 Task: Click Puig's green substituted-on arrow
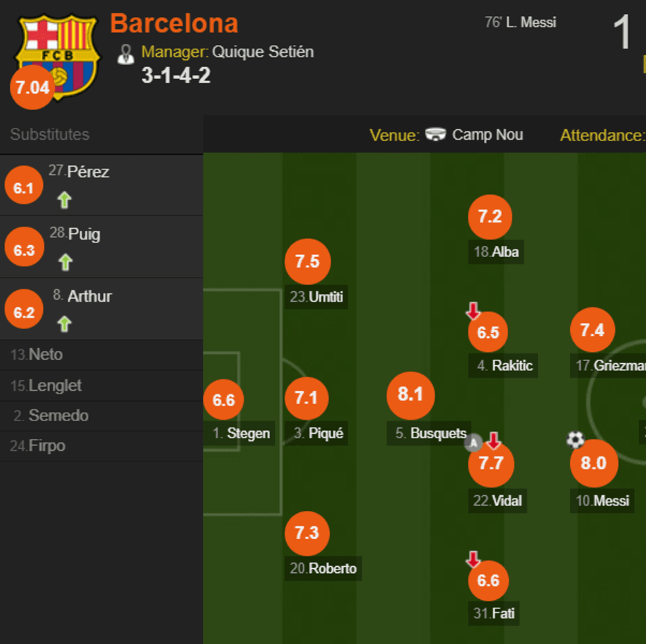[x=65, y=262]
